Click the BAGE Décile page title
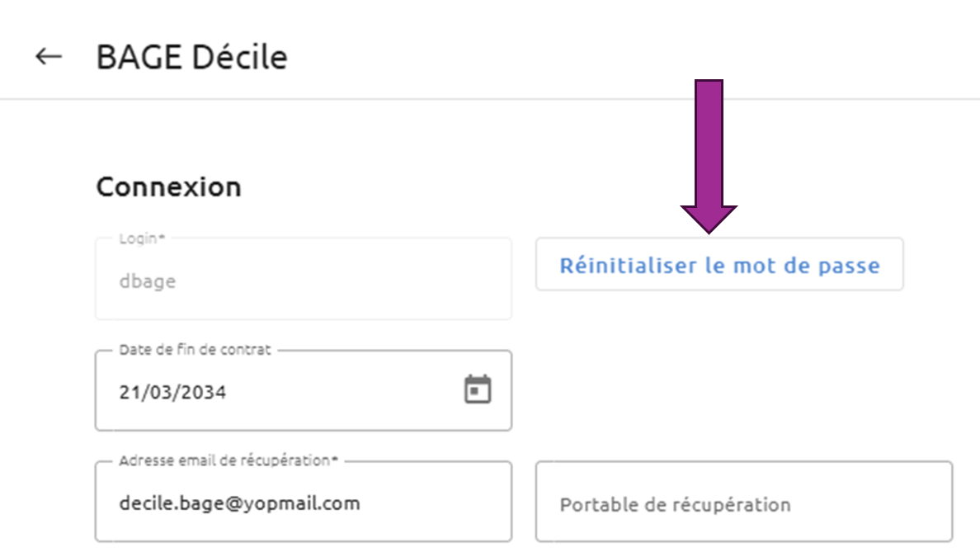This screenshot has height=557, width=980. (x=192, y=57)
